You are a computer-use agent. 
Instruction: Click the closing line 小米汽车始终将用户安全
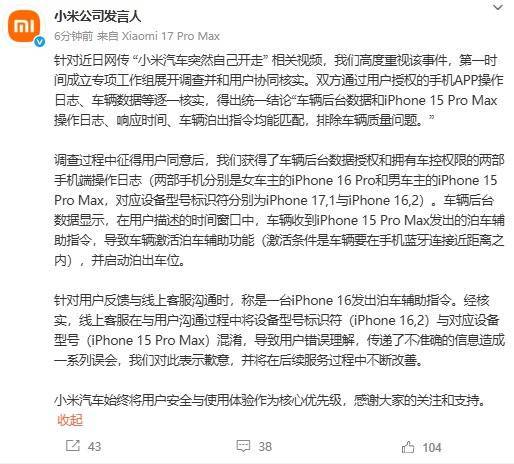[270, 400]
